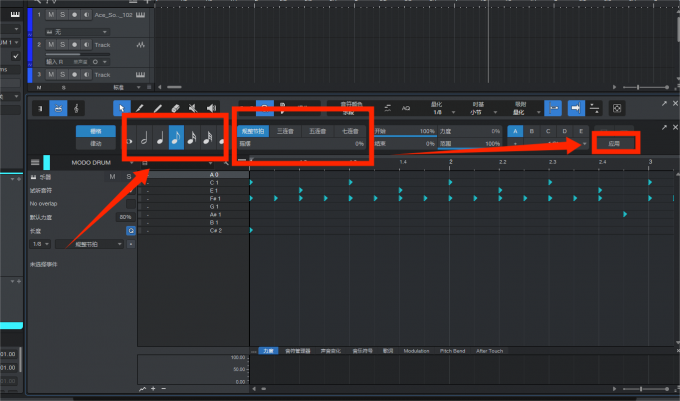Select the Eraser tool
This screenshot has width=680, height=401.
point(175,108)
